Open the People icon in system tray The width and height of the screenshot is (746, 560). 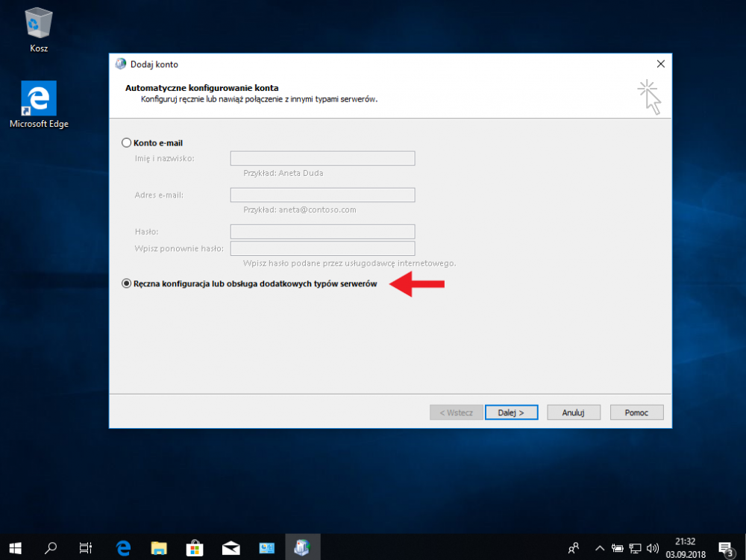click(x=574, y=548)
